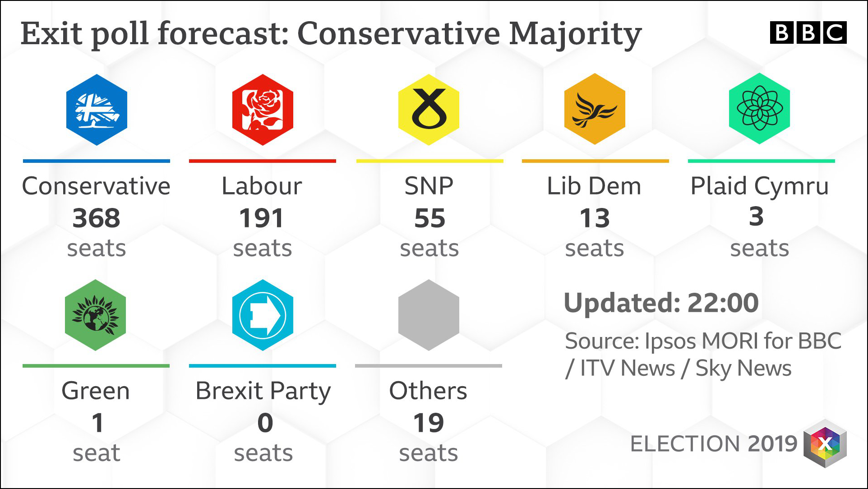Click the Conservative blue underline bar

click(x=97, y=161)
